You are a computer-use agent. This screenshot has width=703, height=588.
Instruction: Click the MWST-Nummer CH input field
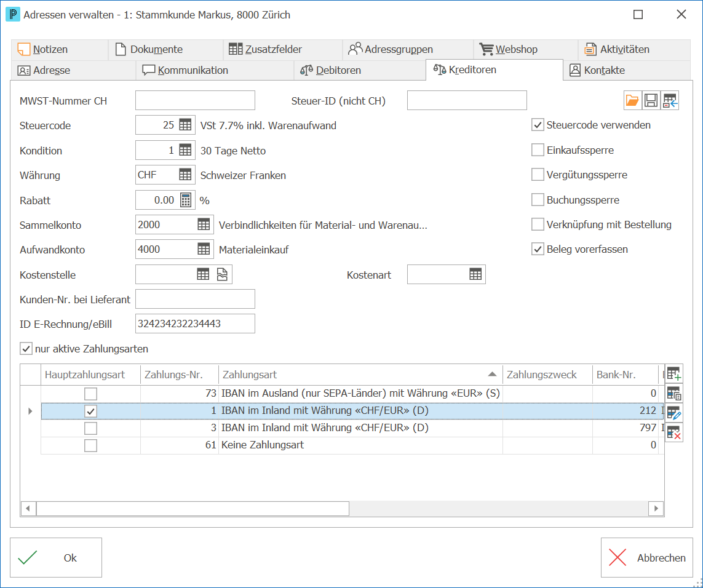point(195,100)
